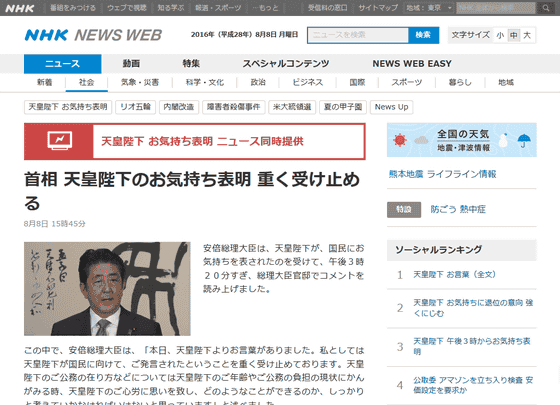The height and width of the screenshot is (405, 560).
Task: Set text size to 中
Action: click(x=514, y=35)
